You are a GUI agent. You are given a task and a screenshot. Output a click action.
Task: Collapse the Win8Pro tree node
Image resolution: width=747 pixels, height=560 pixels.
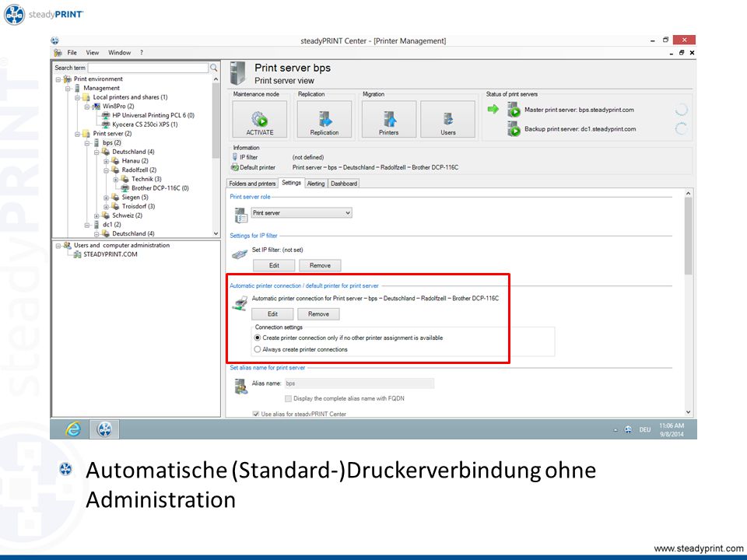click(87, 107)
